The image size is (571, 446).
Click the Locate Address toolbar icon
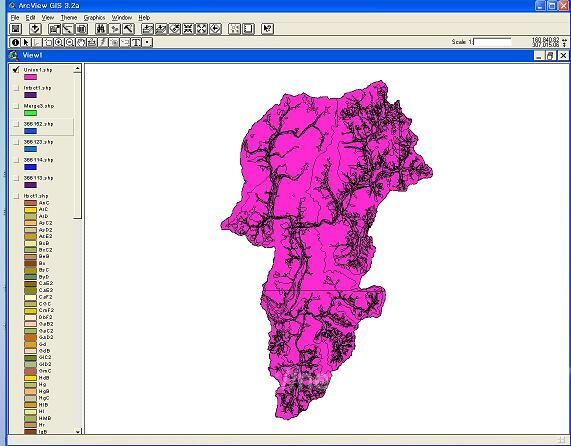[115, 29]
